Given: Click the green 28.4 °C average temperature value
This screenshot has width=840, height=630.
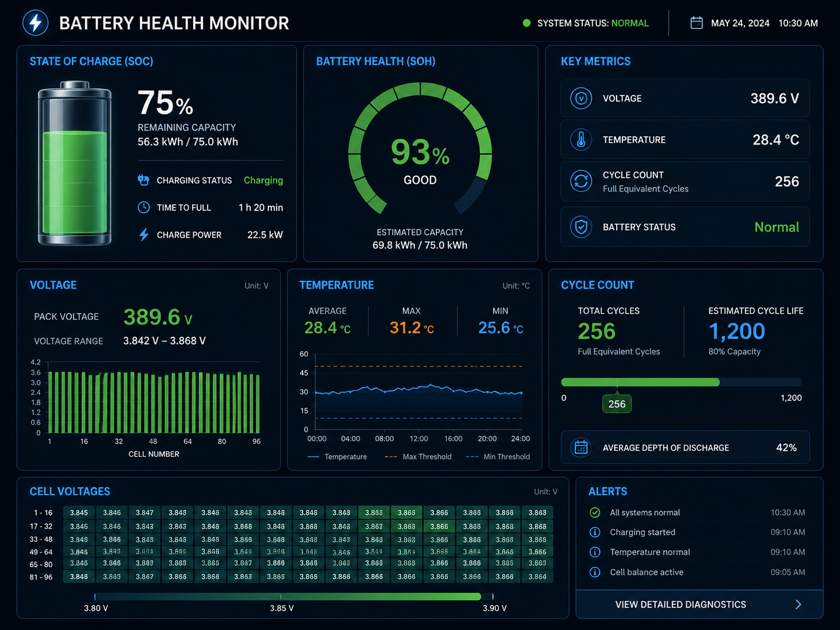Looking at the screenshot, I should coord(328,328).
